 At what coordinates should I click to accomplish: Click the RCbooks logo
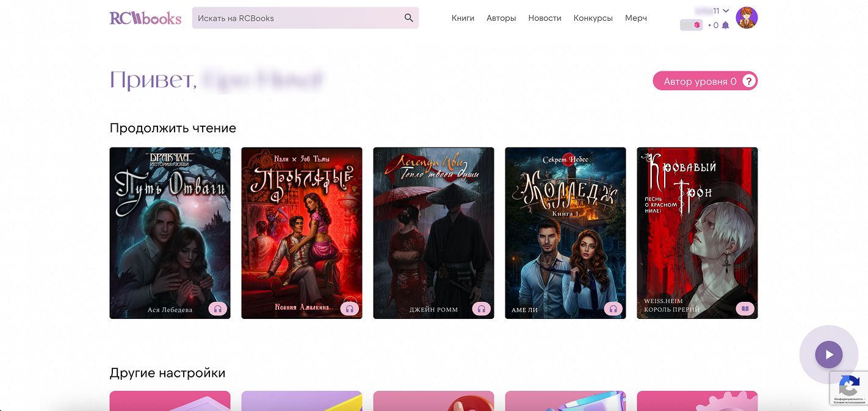click(145, 18)
